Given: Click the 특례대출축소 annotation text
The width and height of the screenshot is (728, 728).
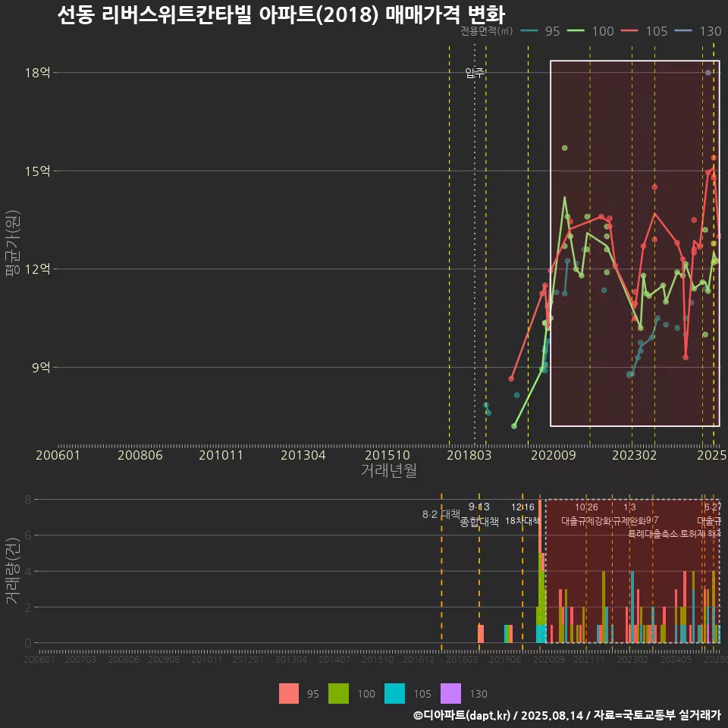Looking at the screenshot, I should 653,534.
